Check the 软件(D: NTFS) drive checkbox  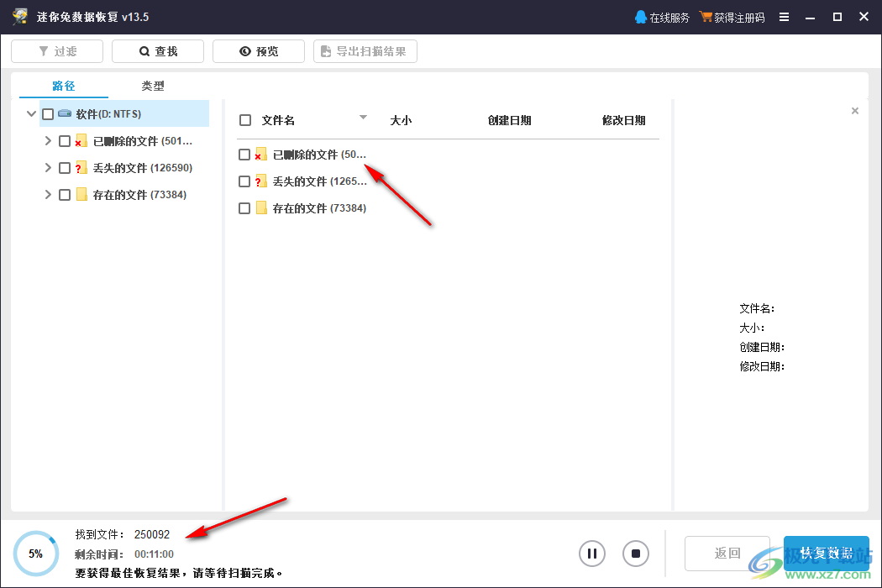[48, 113]
